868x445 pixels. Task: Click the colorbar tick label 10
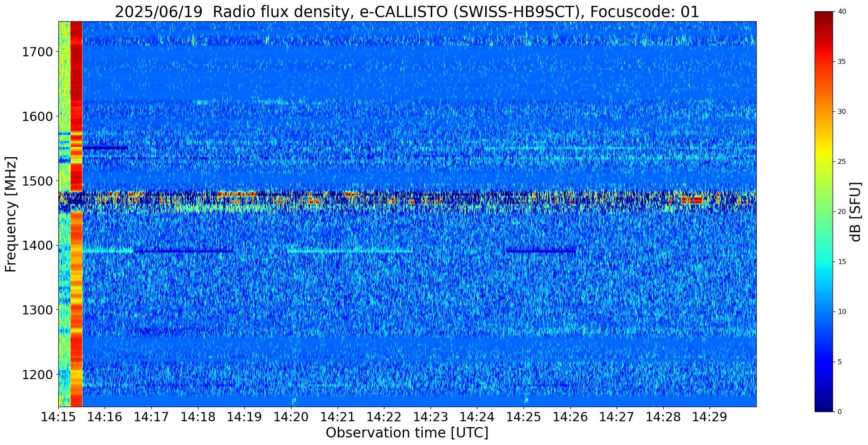(x=842, y=312)
